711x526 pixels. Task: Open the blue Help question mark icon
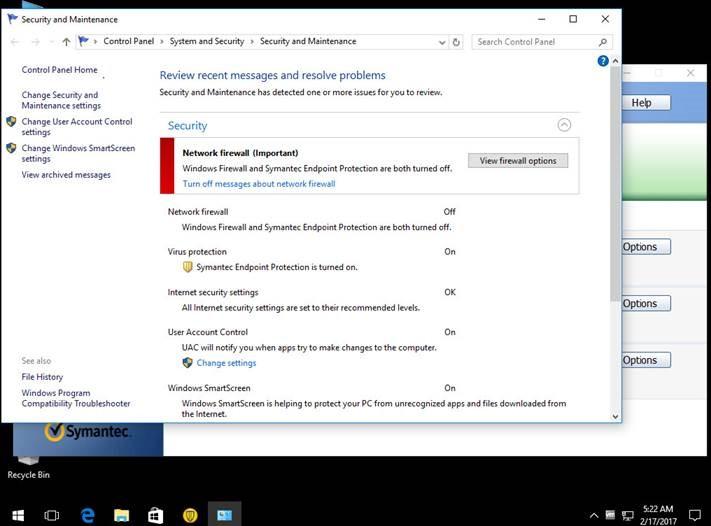[x=603, y=61]
